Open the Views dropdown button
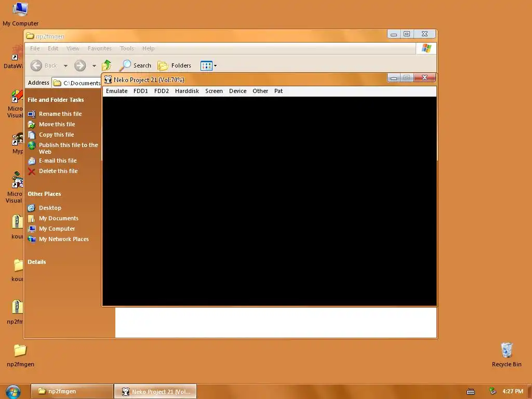The image size is (532, 399). (x=208, y=65)
